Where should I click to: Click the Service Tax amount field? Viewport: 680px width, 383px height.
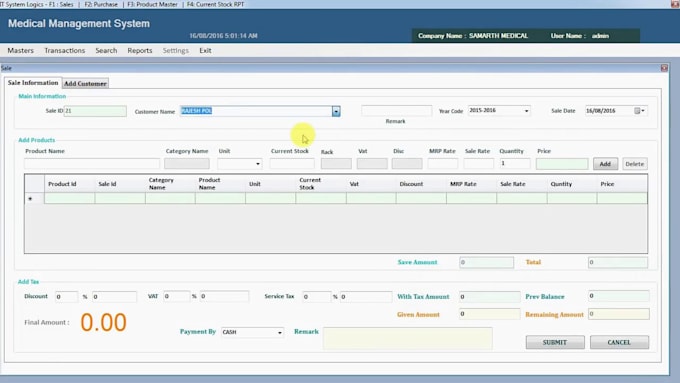(366, 297)
